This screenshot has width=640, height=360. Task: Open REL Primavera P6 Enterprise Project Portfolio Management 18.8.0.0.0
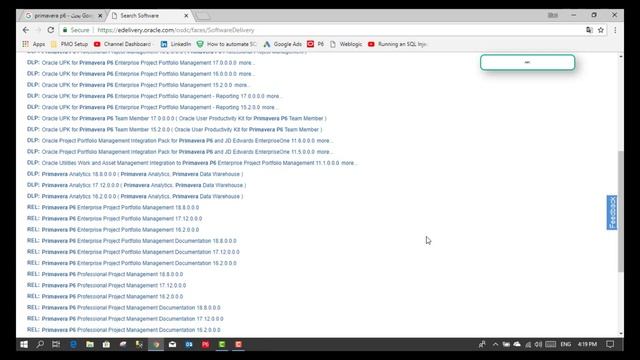pos(113,207)
